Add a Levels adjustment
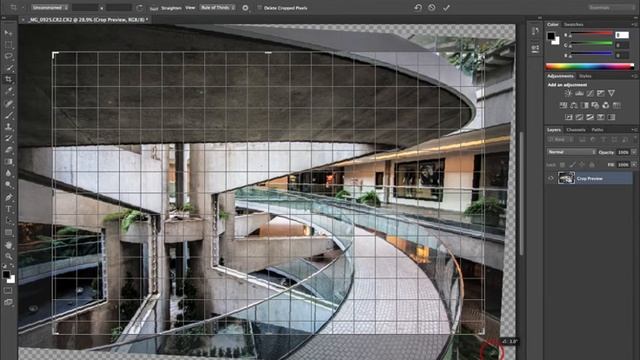Image resolution: width=640 pixels, height=360 pixels. (x=579, y=93)
